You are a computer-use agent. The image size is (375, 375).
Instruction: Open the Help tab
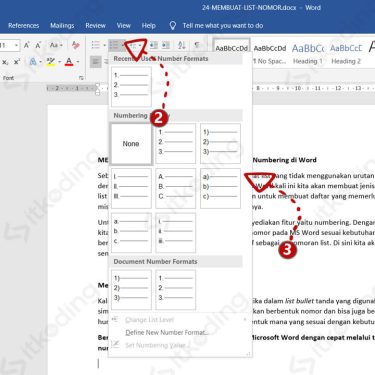point(148,26)
